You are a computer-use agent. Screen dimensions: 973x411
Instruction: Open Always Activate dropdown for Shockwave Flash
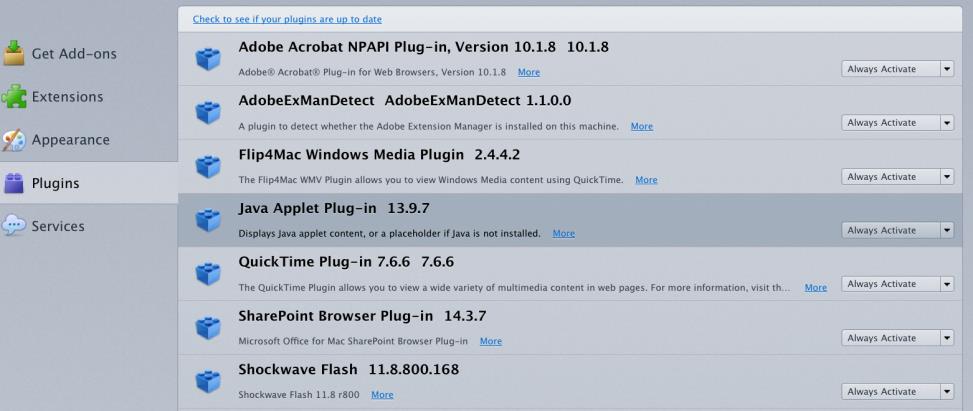coord(897,392)
